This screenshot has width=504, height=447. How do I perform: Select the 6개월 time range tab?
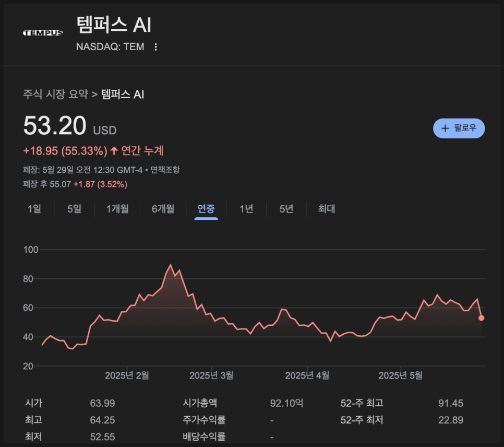point(163,209)
